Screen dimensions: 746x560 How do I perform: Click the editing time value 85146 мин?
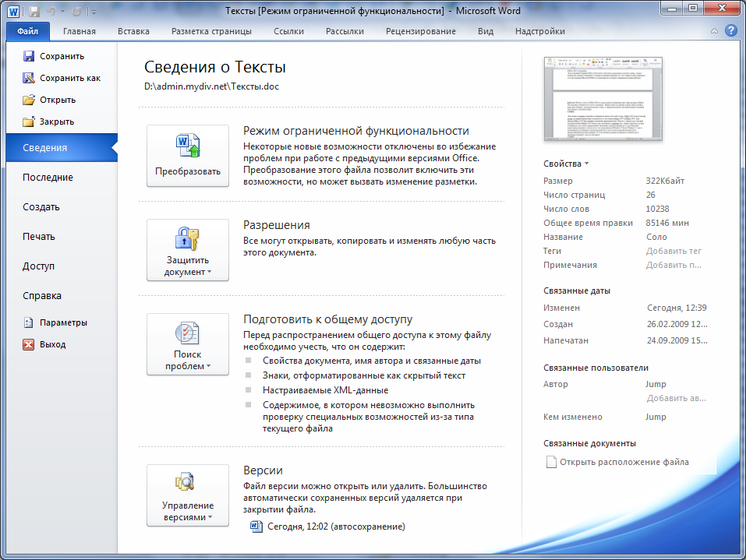coord(667,223)
